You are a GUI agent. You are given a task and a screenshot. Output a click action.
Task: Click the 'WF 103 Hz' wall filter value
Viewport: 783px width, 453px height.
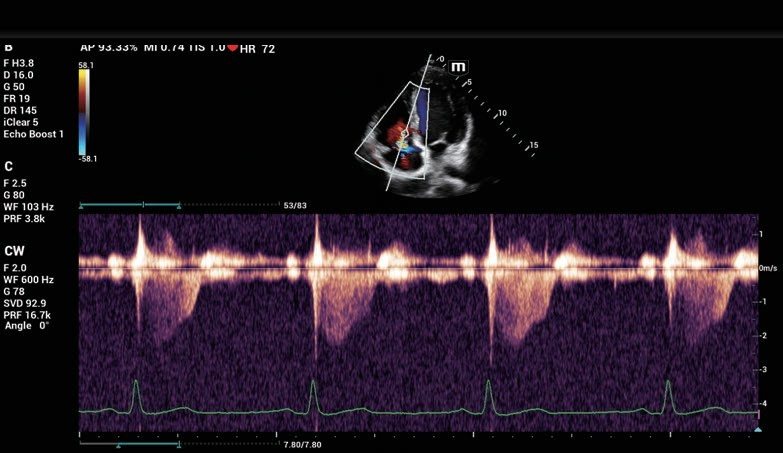coord(28,207)
